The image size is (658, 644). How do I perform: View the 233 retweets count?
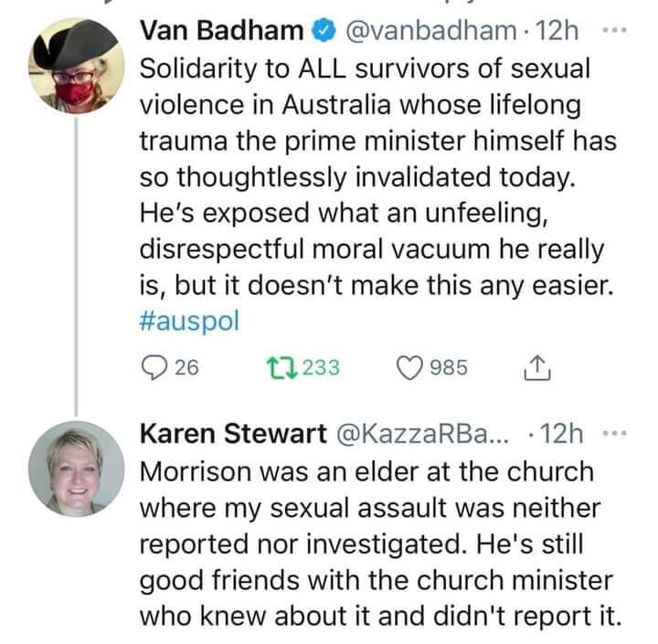pos(320,367)
